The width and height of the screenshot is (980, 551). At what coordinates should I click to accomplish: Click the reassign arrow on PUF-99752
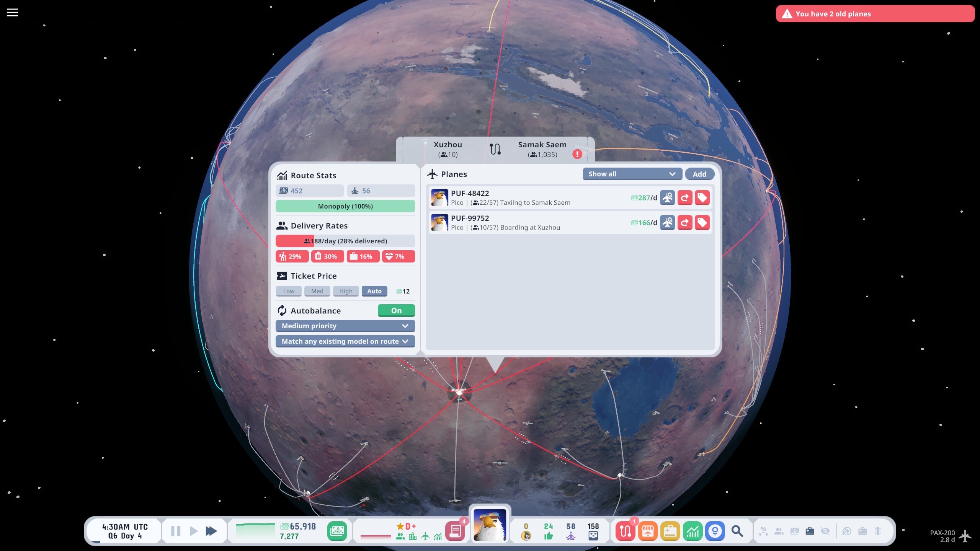685,222
